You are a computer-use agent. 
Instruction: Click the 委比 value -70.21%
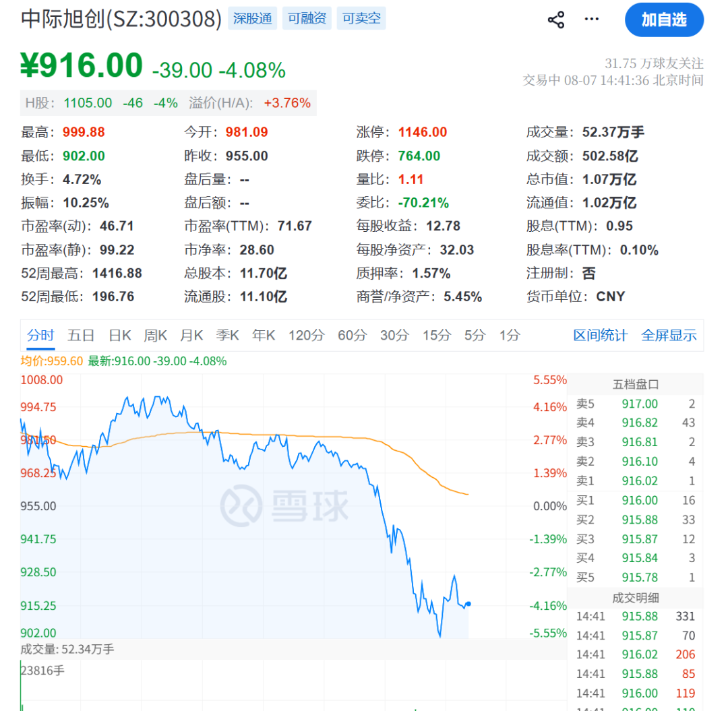click(x=423, y=203)
